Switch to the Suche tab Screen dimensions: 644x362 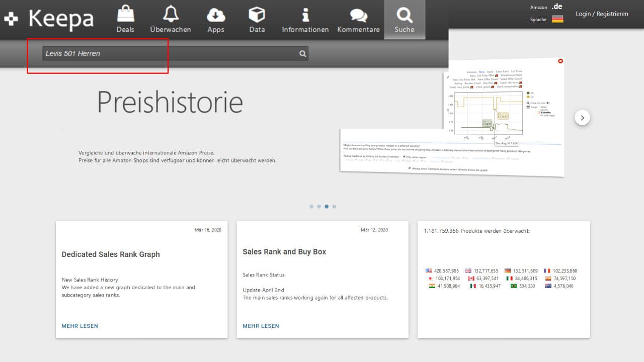click(405, 20)
